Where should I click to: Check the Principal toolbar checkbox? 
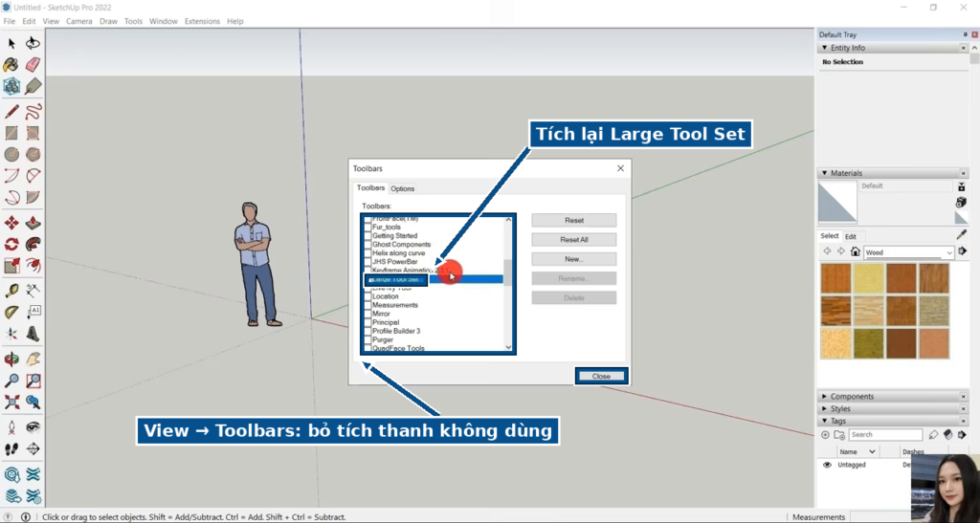(x=367, y=322)
